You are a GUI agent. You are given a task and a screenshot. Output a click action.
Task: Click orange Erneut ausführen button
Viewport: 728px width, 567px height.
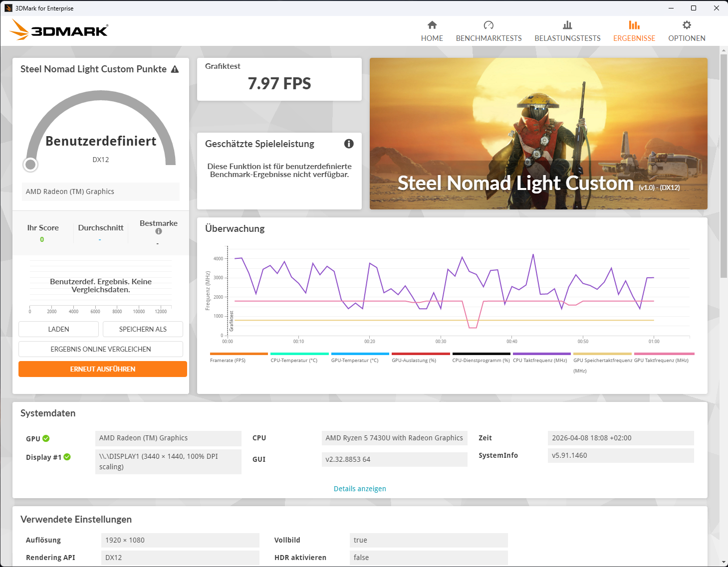(103, 369)
